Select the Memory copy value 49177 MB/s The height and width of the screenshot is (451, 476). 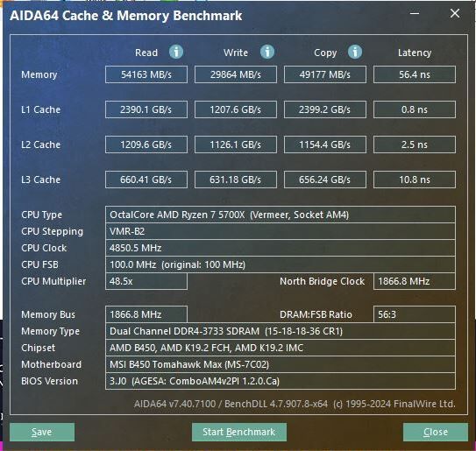coord(325,74)
